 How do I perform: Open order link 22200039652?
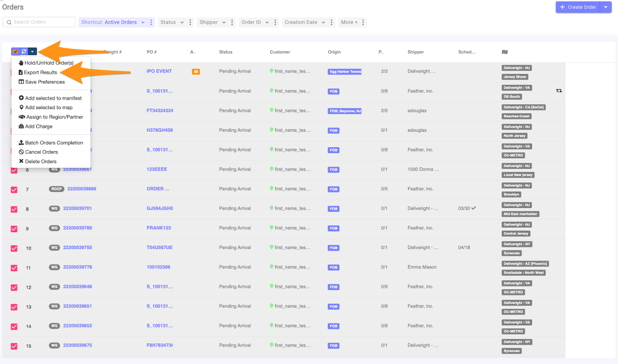77,326
